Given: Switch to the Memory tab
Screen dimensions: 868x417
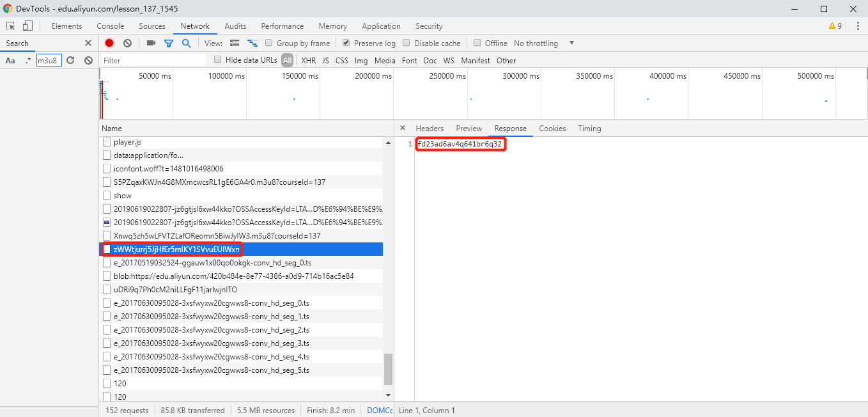Looking at the screenshot, I should 333,26.
